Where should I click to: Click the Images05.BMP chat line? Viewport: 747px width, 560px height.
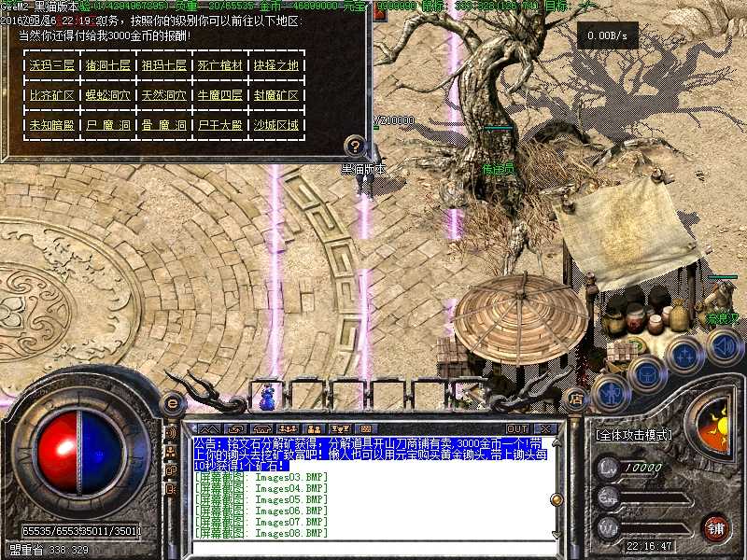click(261, 499)
